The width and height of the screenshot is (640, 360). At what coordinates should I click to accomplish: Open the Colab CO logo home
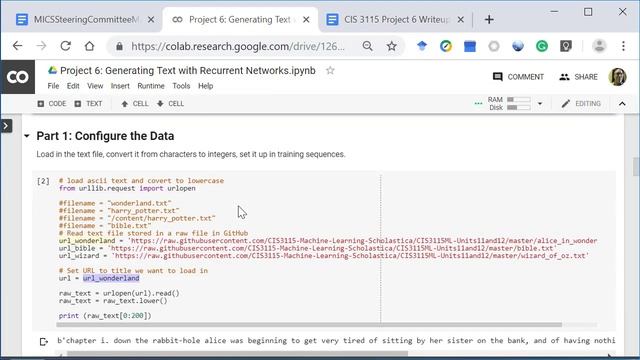point(18,77)
